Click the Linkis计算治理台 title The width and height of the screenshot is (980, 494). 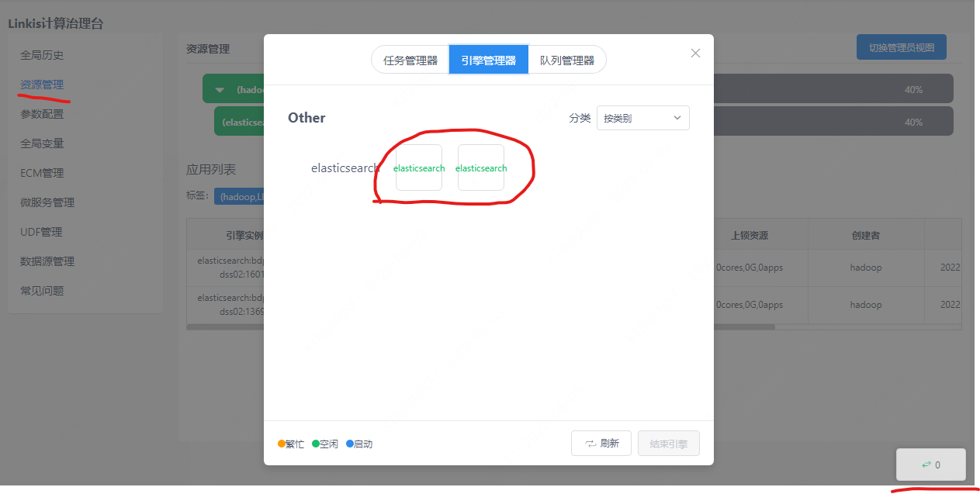tap(56, 23)
